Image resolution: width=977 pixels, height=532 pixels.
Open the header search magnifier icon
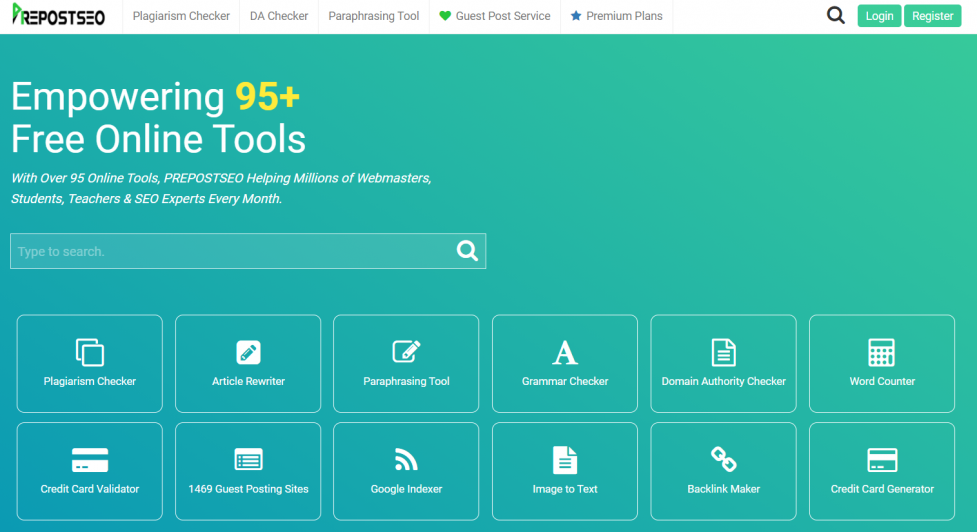tap(836, 15)
